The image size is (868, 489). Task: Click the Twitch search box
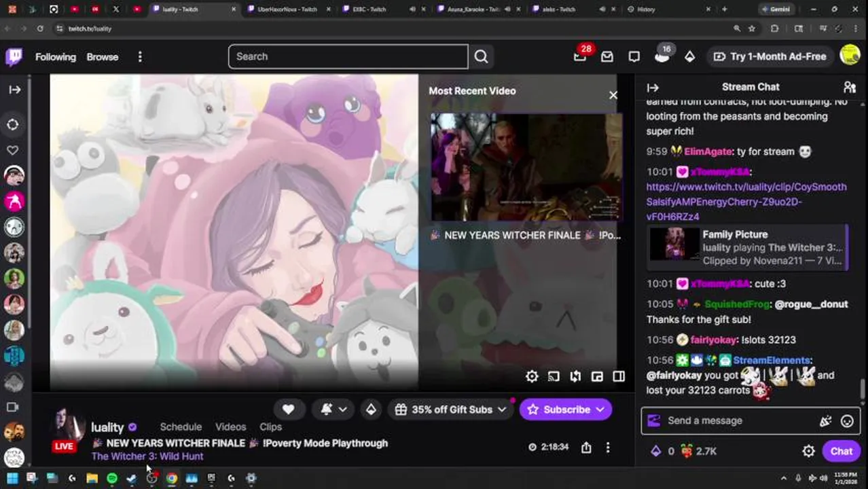[348, 56]
